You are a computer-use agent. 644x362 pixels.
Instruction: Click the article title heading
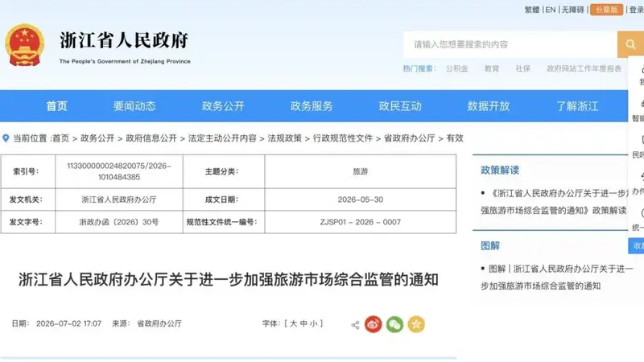tap(229, 279)
